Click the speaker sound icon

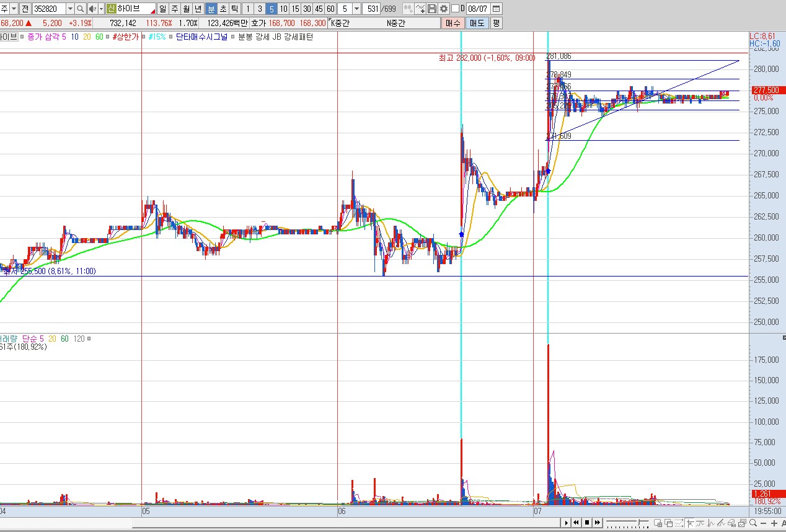[x=93, y=9]
